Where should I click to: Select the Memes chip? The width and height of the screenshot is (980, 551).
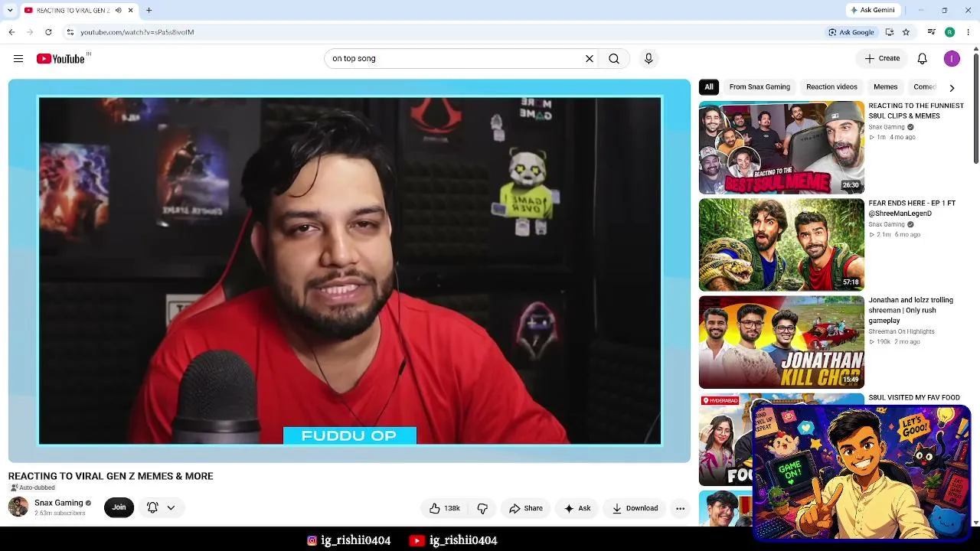point(885,87)
